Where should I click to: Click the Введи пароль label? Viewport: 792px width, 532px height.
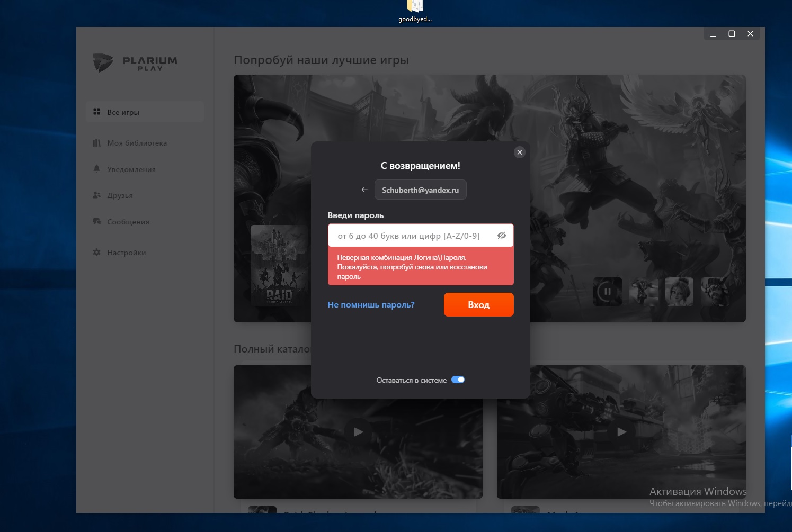(x=355, y=215)
